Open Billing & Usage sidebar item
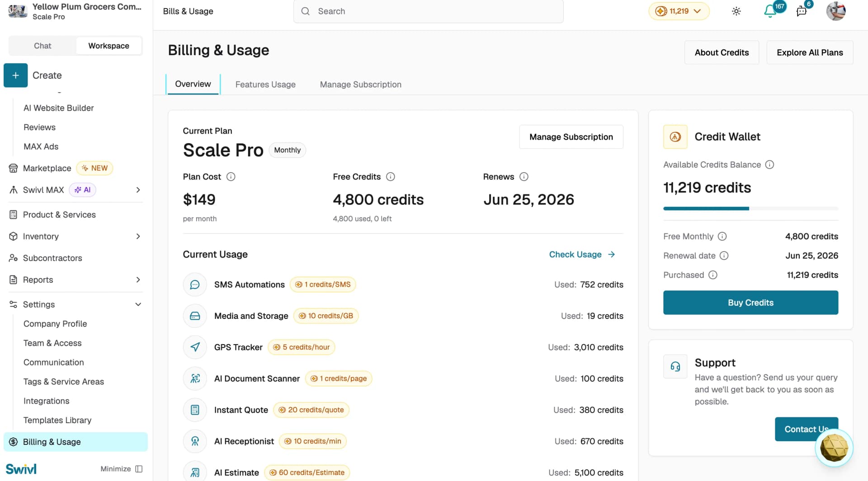The height and width of the screenshot is (481, 868). [75, 442]
